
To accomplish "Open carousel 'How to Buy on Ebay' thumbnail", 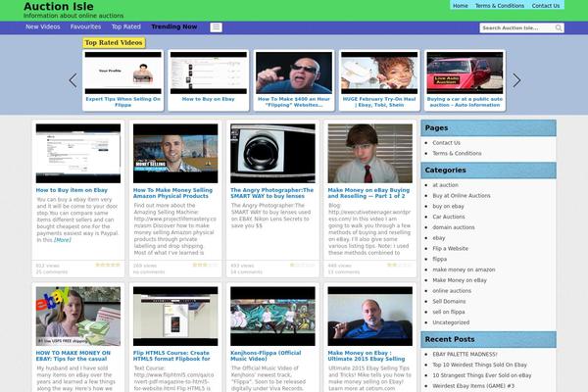I will [209, 73].
